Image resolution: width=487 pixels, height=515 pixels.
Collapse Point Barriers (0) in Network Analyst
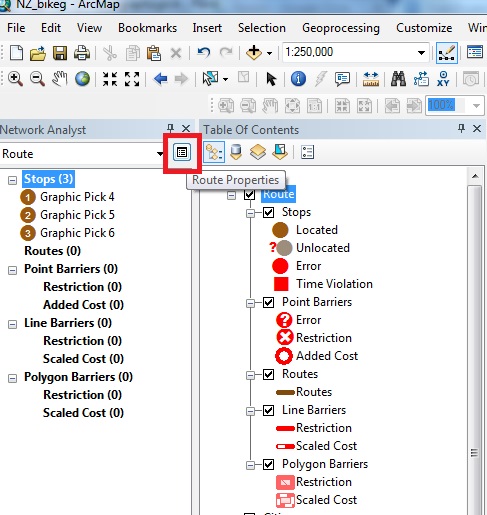point(12,270)
